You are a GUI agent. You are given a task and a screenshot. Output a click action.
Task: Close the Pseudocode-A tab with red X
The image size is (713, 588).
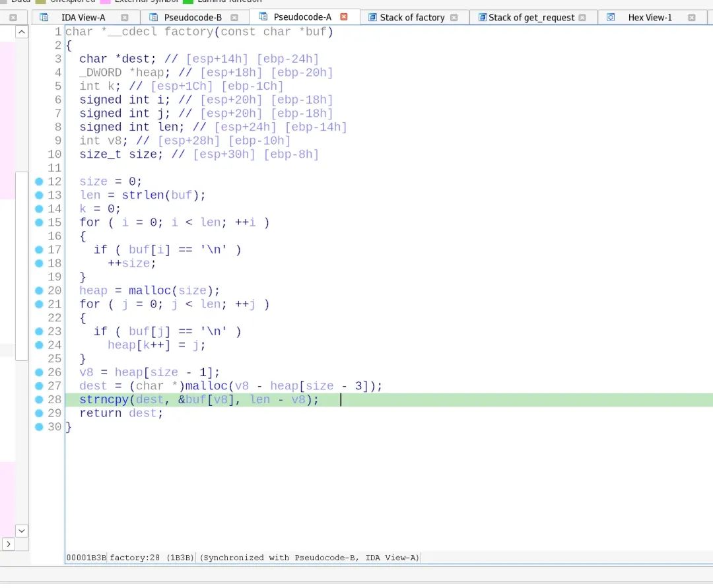tap(344, 16)
